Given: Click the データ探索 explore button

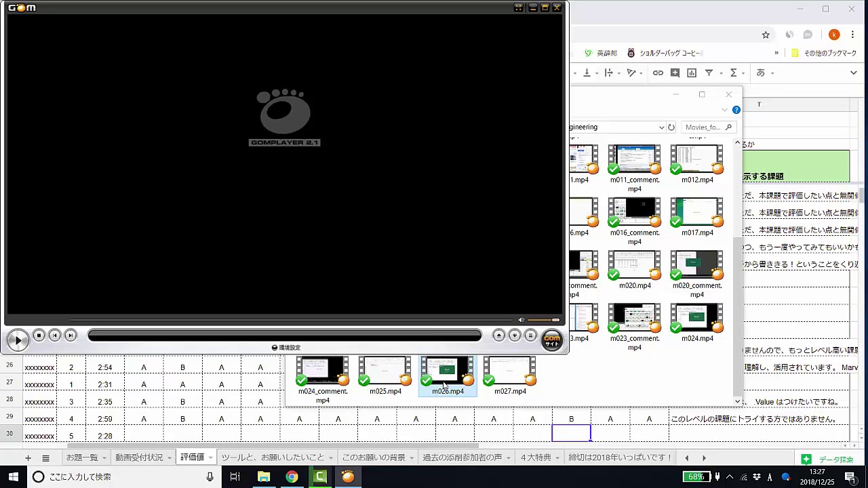Looking at the screenshot, I should 827,460.
